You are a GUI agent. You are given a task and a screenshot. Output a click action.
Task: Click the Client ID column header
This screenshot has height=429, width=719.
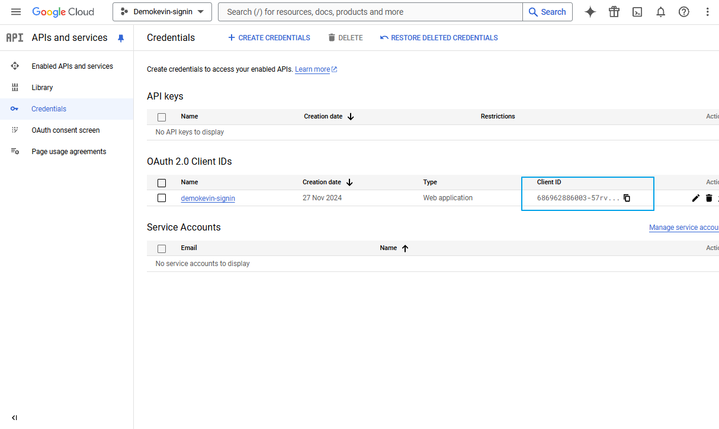(x=549, y=182)
